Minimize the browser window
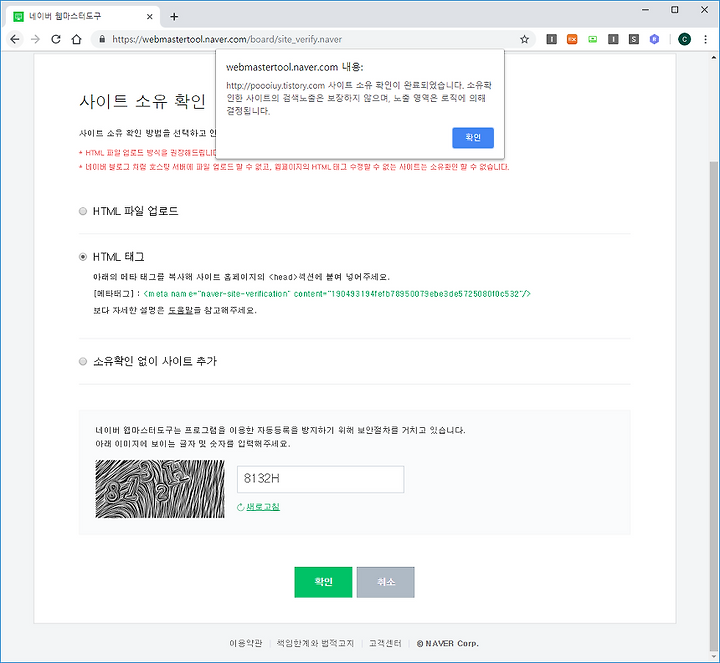Image resolution: width=720 pixels, height=663 pixels. tap(646, 10)
